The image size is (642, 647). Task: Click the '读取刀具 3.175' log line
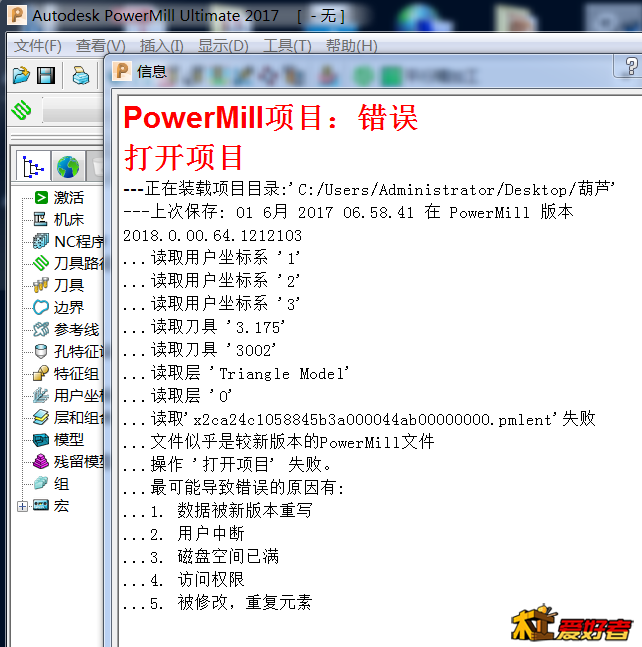pos(204,327)
